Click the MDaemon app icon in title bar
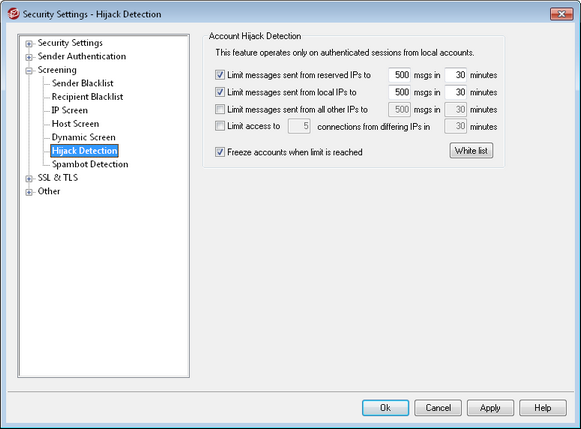Image resolution: width=581 pixels, height=429 pixels. point(13,14)
